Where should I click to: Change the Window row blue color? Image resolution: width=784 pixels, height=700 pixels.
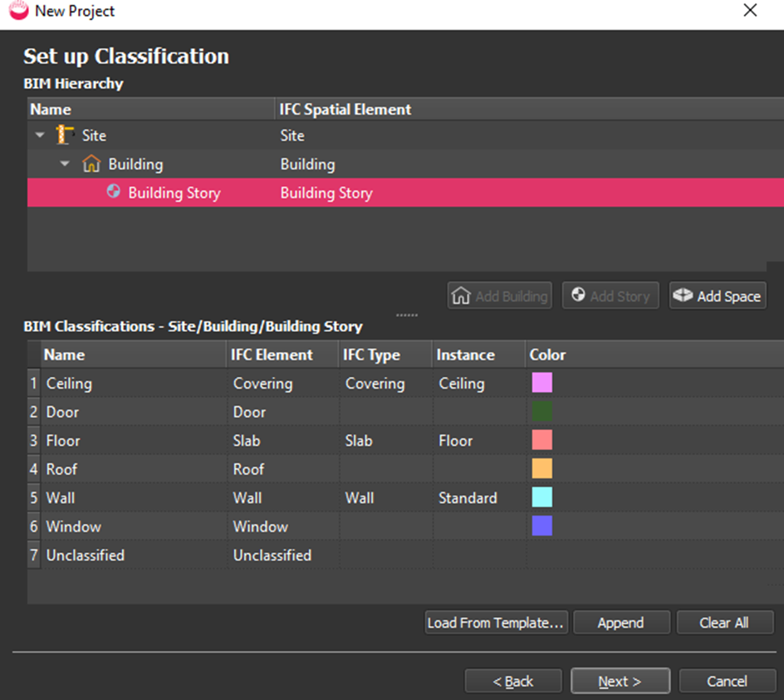(541, 526)
